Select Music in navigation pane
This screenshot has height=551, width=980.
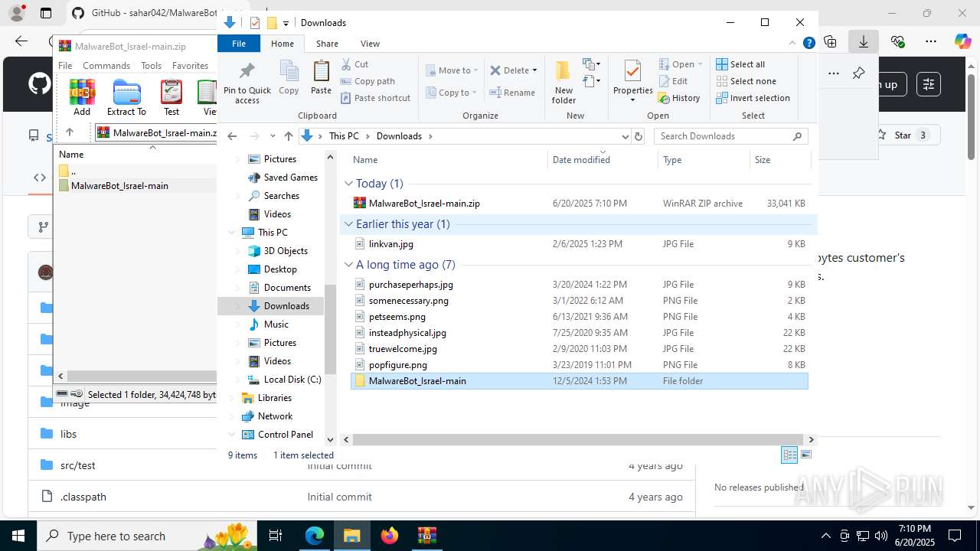pyautogui.click(x=276, y=324)
